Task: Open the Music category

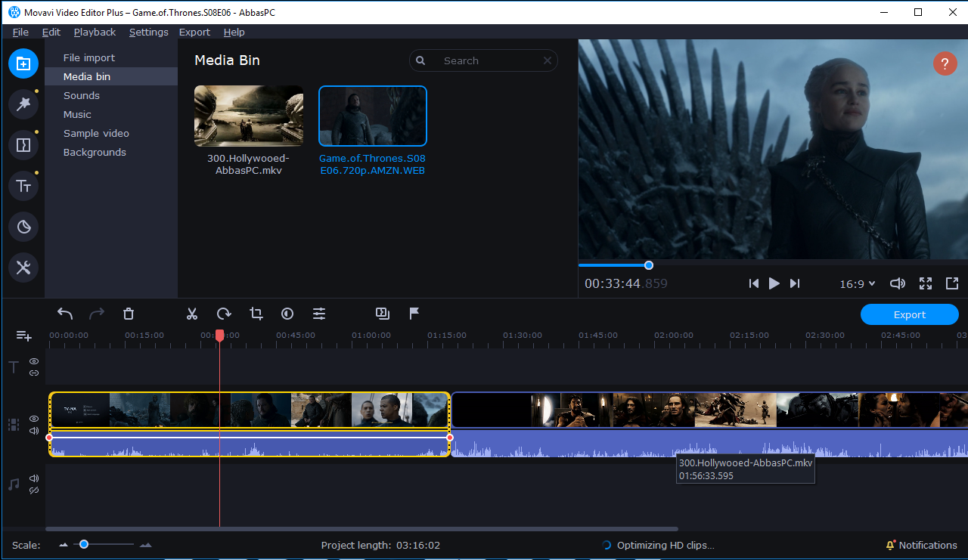Action: [x=111, y=114]
